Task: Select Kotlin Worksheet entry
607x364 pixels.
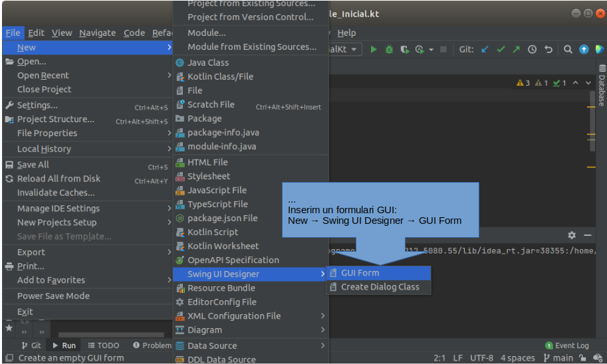Action: click(251, 246)
